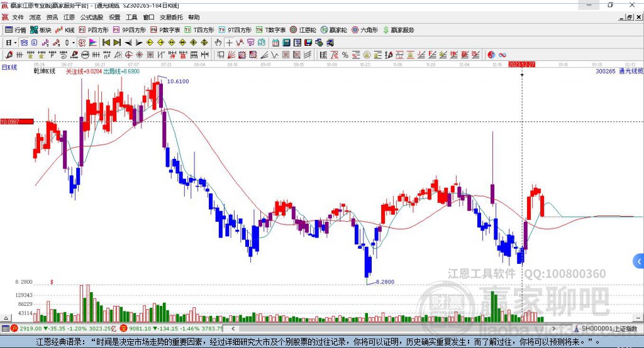Open the 江恩轮 Gann wheel

coord(303,30)
